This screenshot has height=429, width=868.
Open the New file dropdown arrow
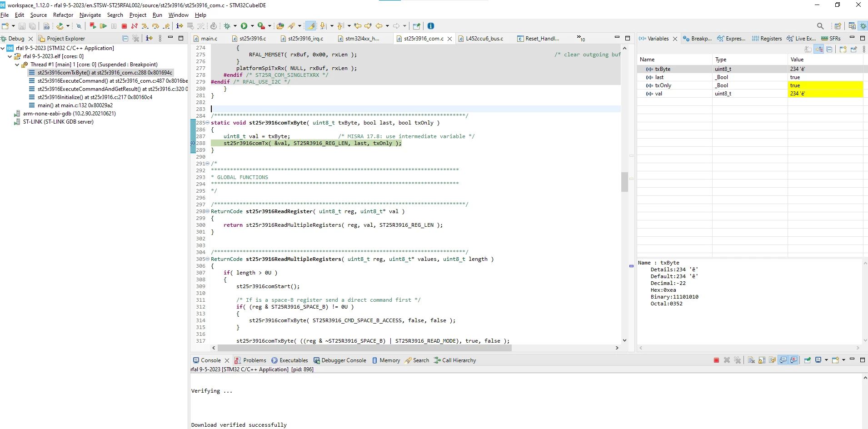[x=13, y=26]
